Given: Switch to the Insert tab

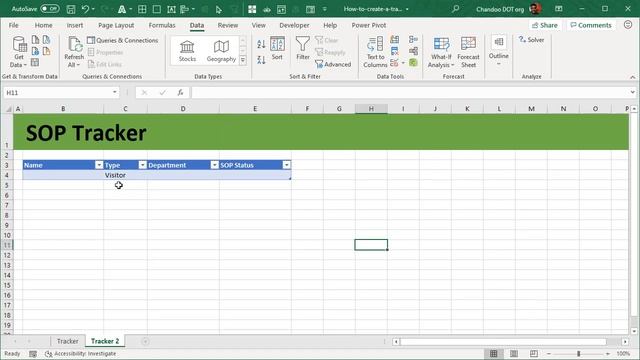Looking at the screenshot, I should click(75, 25).
